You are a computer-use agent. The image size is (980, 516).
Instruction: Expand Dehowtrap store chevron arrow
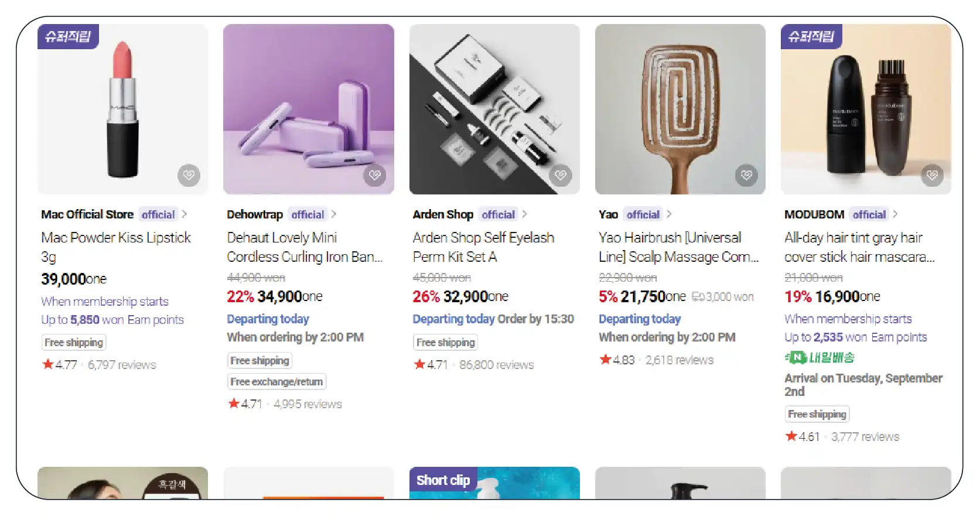point(334,214)
